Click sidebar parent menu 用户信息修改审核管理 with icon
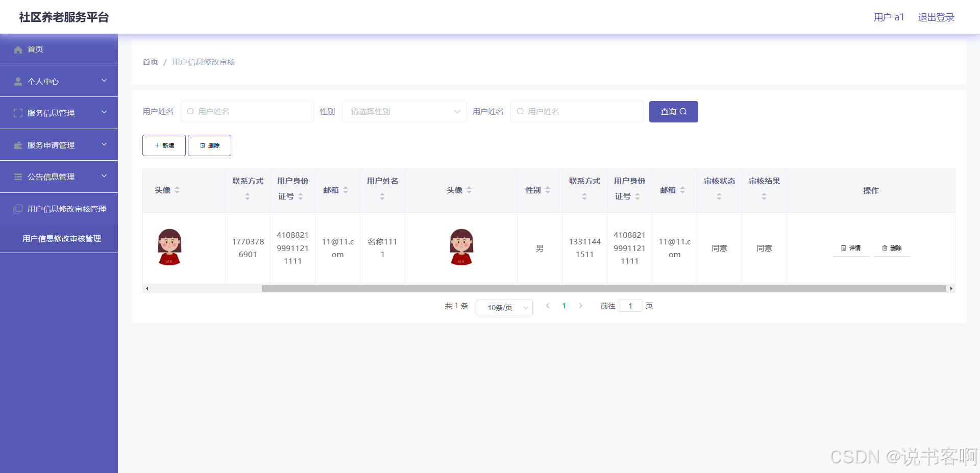The width and height of the screenshot is (980, 473). pos(59,209)
